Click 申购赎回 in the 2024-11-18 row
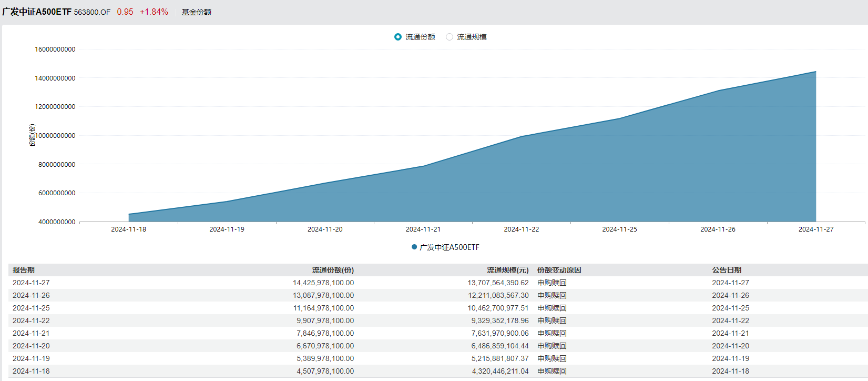868x381 pixels. (552, 371)
